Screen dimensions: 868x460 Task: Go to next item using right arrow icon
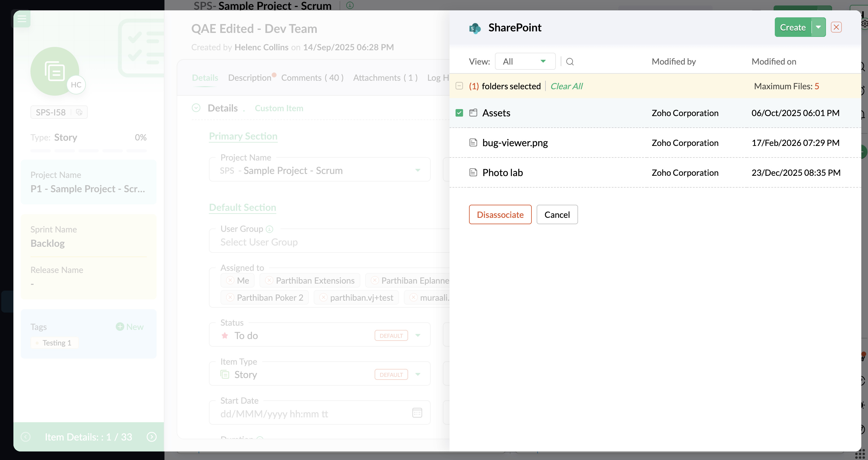point(151,437)
